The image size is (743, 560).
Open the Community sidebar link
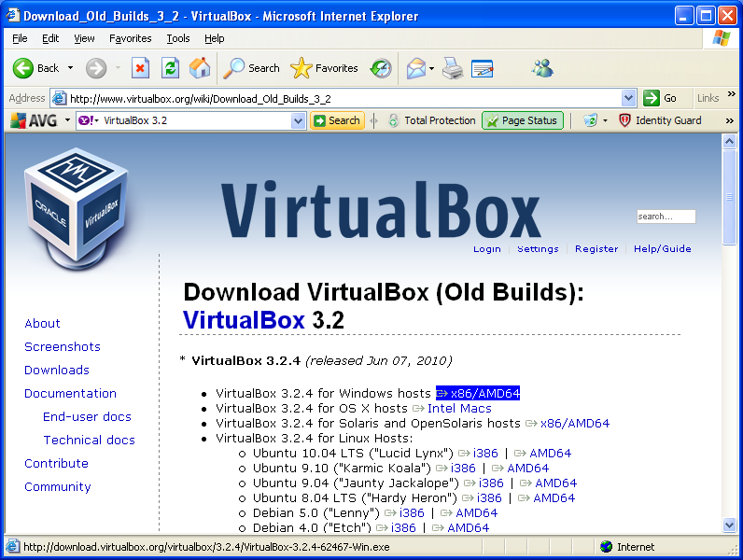pyautogui.click(x=58, y=486)
